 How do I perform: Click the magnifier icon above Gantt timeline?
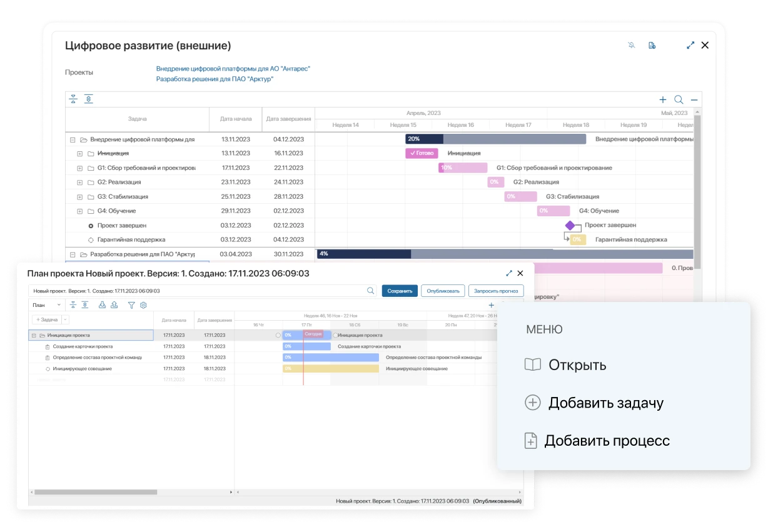(679, 99)
